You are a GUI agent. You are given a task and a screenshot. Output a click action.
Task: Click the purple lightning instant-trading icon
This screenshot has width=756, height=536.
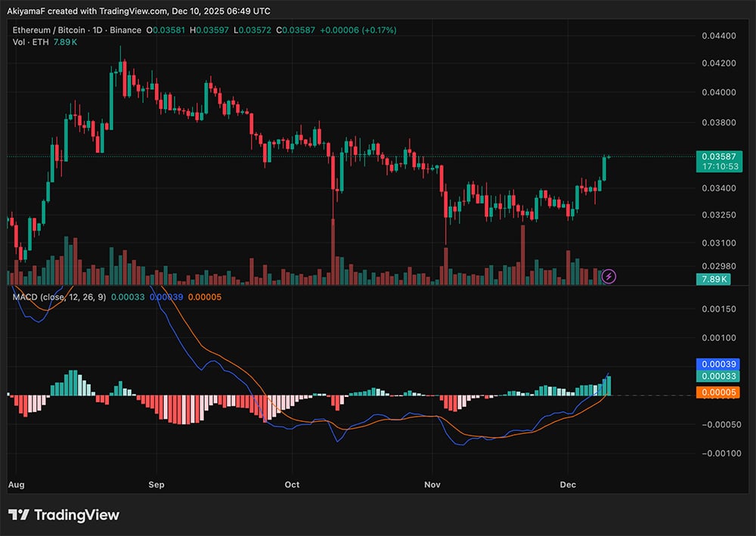click(x=610, y=275)
